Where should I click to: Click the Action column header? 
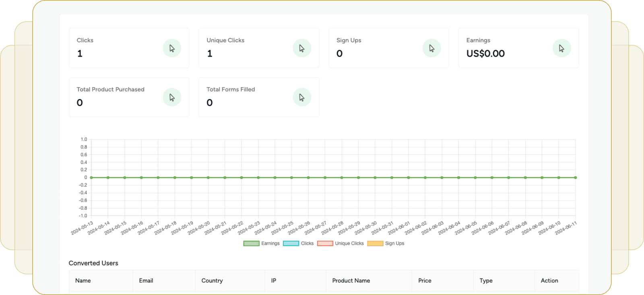549,281
